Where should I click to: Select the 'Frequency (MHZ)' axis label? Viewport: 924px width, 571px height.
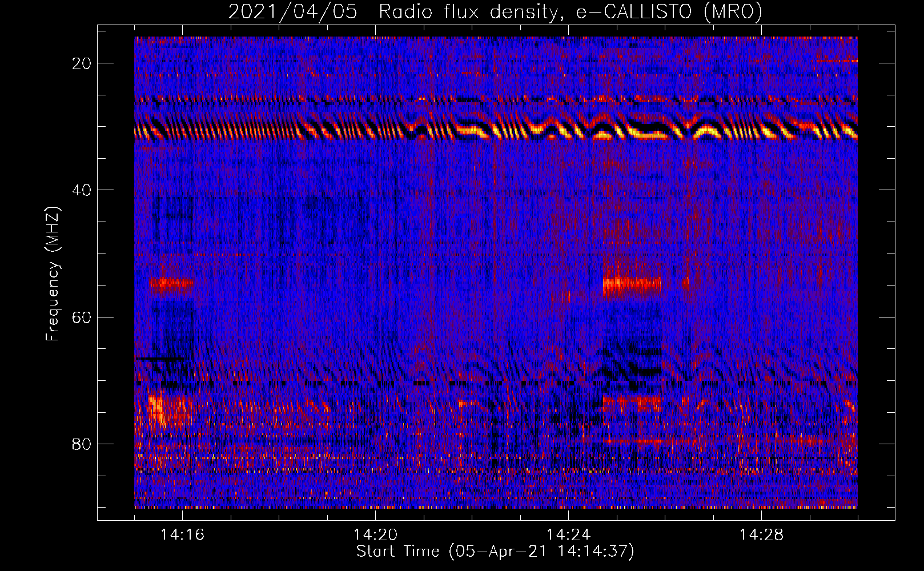[x=53, y=274]
